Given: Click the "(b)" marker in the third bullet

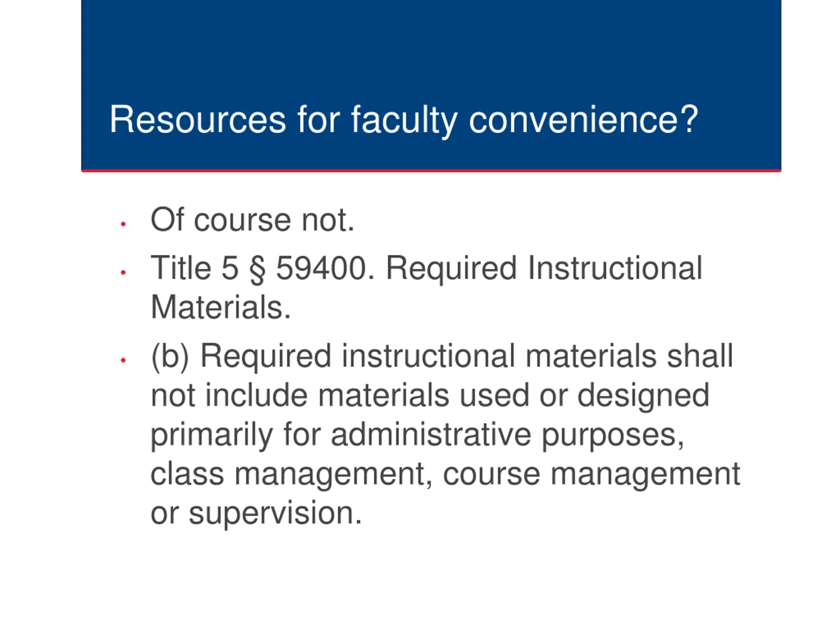Looking at the screenshot, I should [170, 356].
